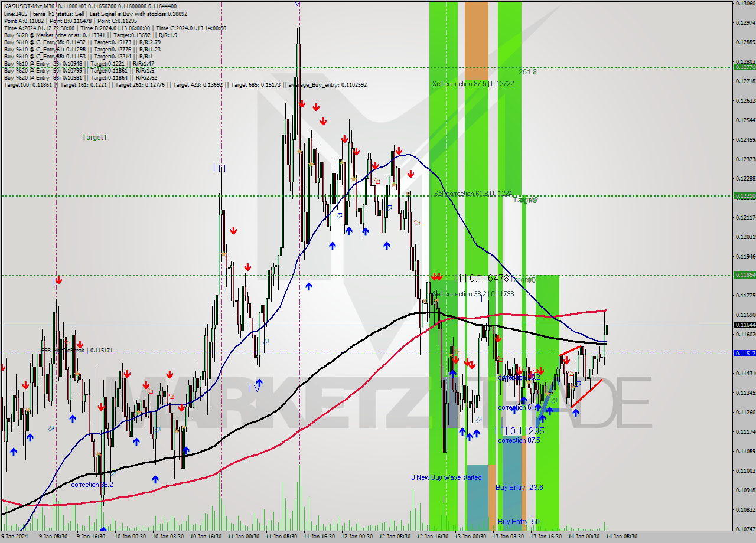Click the 'Sell correction 61.8 | 0.1224' label

pyautogui.click(x=473, y=194)
